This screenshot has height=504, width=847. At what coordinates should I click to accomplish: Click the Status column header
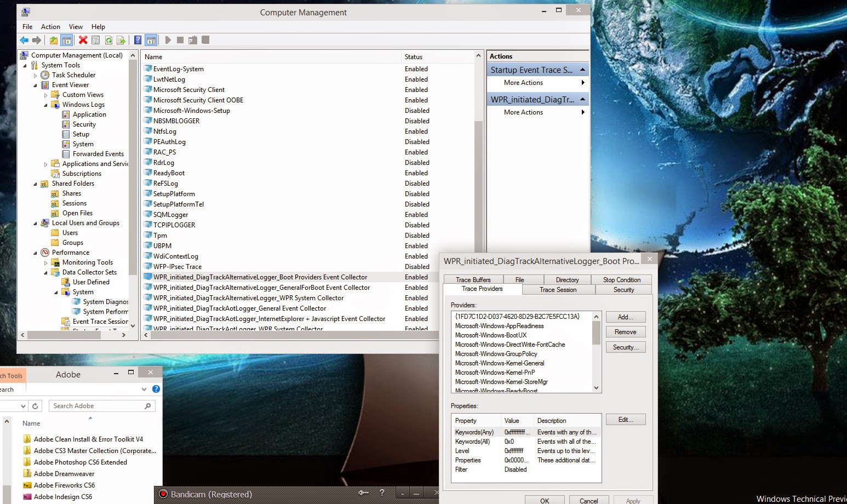(437, 57)
